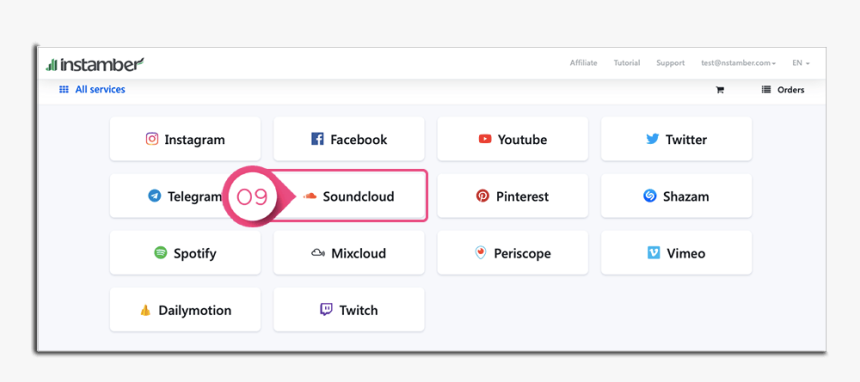Click the Instagram camera icon

click(x=152, y=139)
